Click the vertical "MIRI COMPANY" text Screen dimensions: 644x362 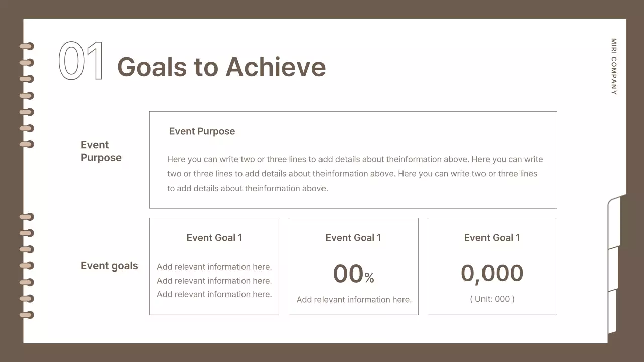[x=614, y=66]
